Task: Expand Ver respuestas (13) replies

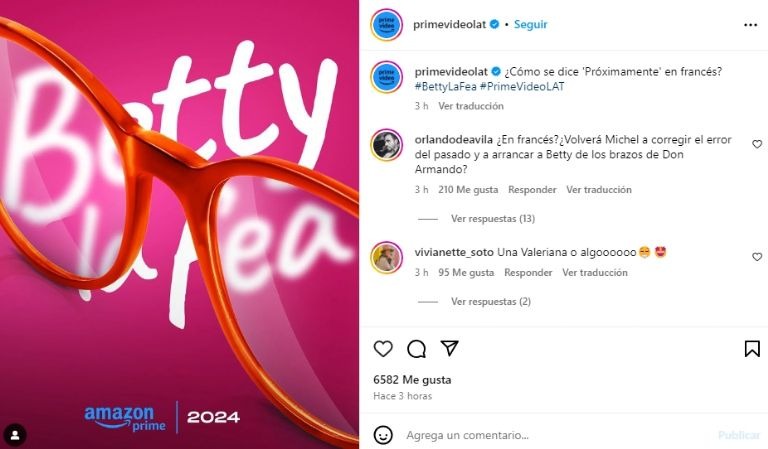Action: (x=493, y=218)
